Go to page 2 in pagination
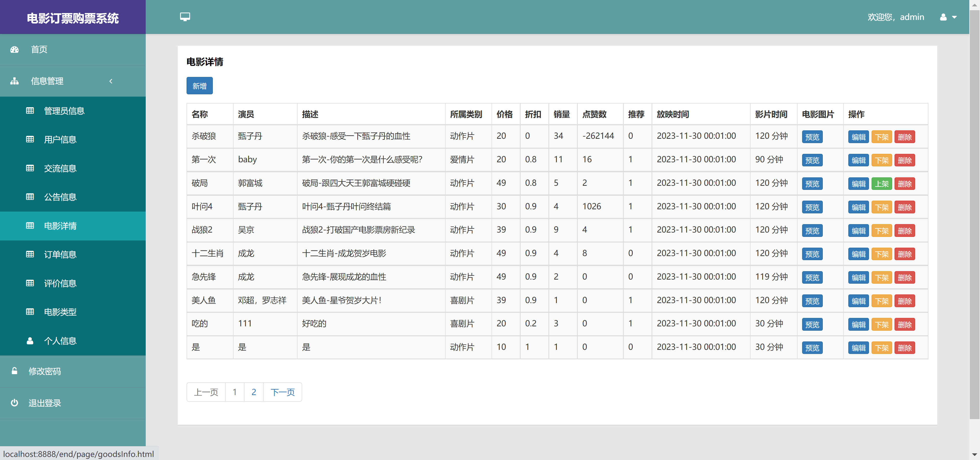The image size is (980, 460). click(254, 392)
